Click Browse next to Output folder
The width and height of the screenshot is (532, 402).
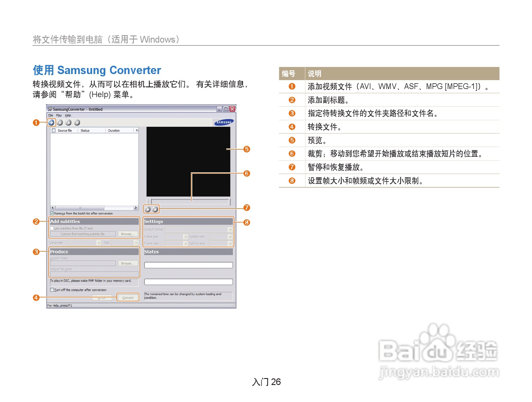[128, 263]
